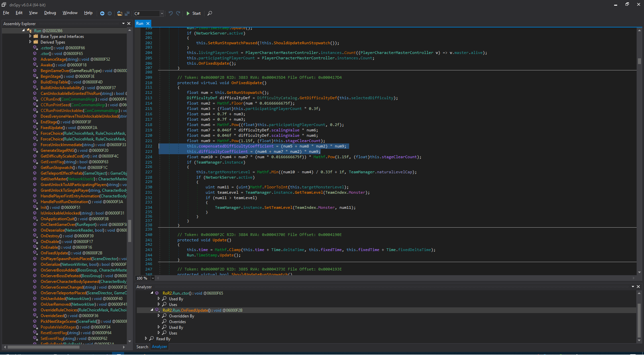Open the 100 % zoom dropdown
This screenshot has width=644, height=362.
(153, 278)
